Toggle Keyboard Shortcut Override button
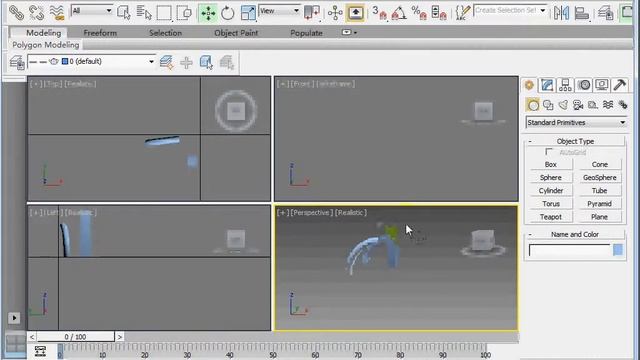Image resolution: width=640 pixels, height=360 pixels. [356, 13]
